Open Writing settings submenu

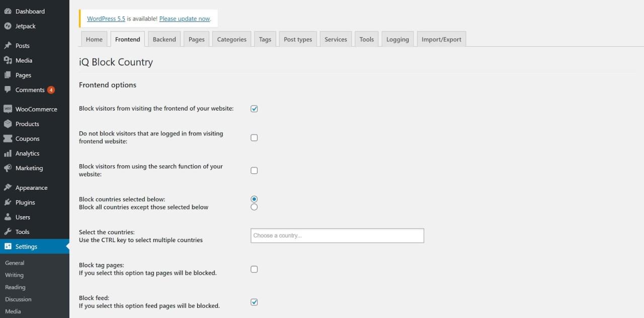pyautogui.click(x=14, y=275)
